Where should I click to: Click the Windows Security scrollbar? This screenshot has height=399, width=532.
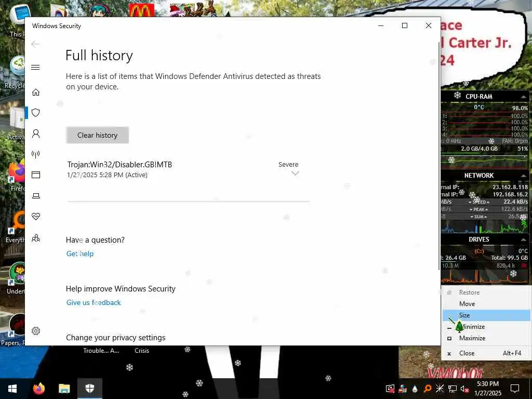tap(439, 156)
